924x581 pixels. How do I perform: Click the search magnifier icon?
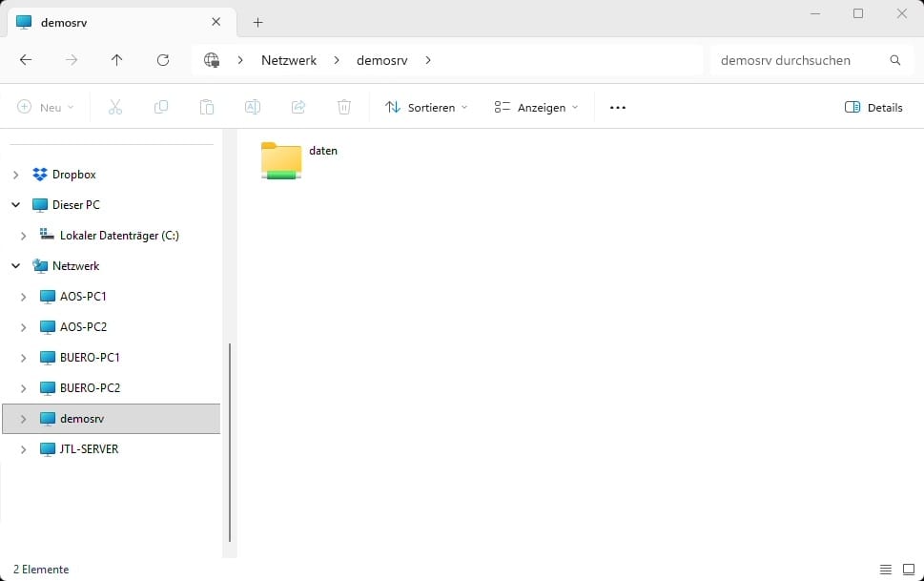coord(895,60)
